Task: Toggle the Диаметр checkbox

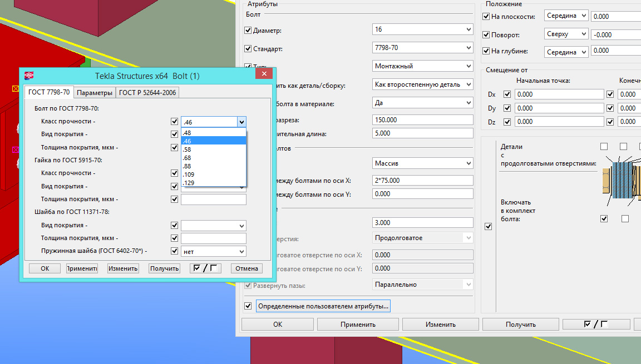Action: click(248, 31)
